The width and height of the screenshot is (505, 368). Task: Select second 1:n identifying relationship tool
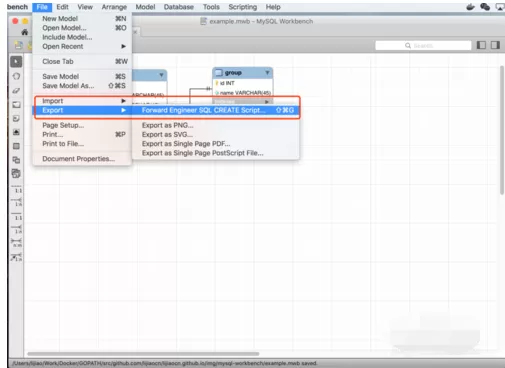(17, 229)
